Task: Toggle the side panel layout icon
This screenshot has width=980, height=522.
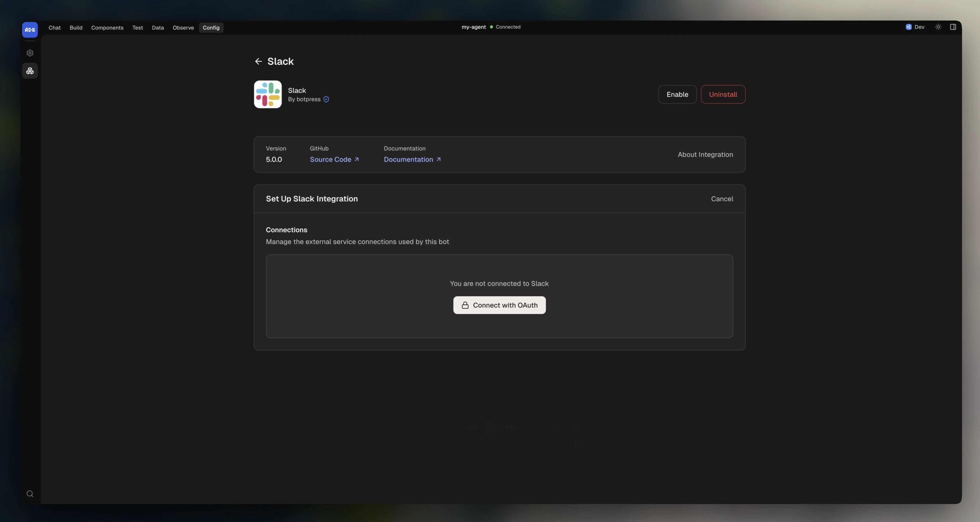Action: tap(953, 27)
